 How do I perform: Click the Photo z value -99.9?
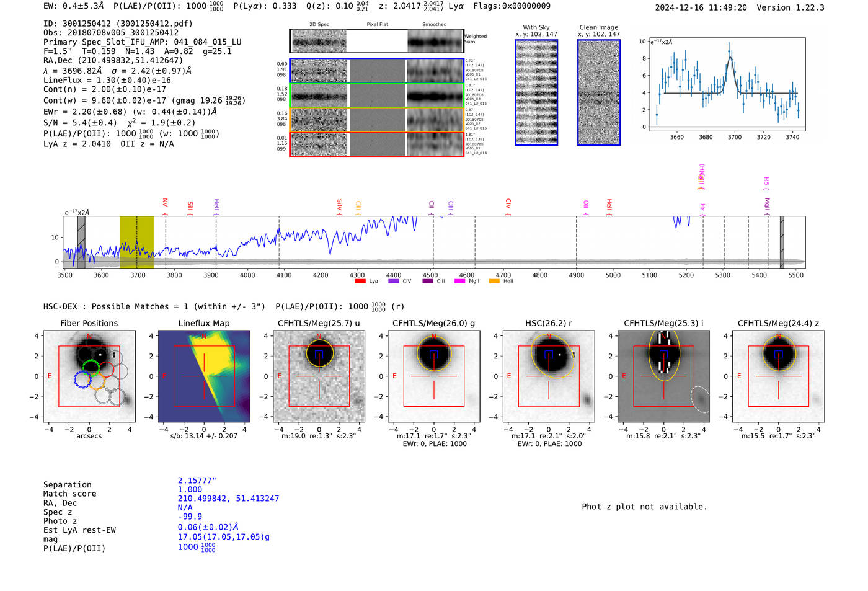190,517
